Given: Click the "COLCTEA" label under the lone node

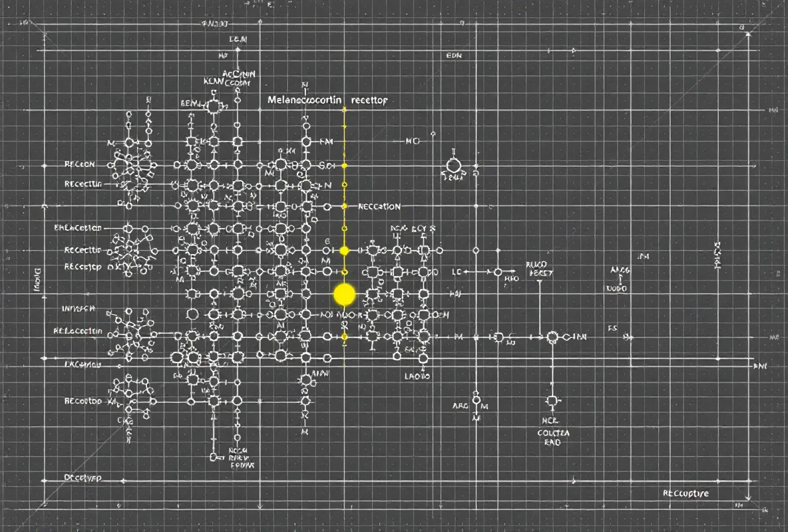Looking at the screenshot, I should (553, 432).
